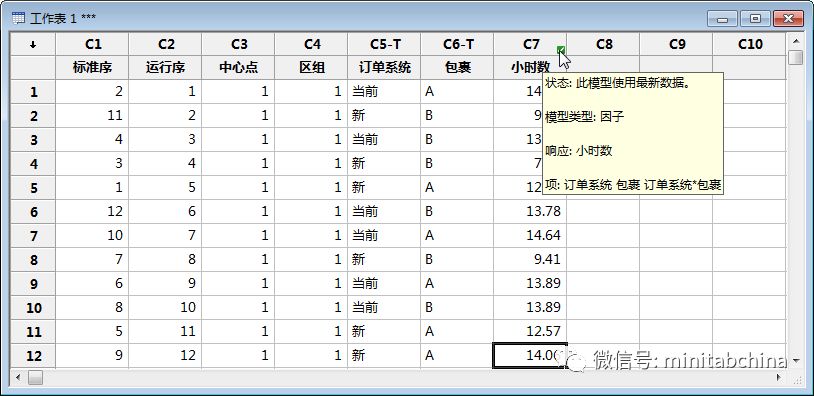Click the 运行序 cell with value 10

tap(166, 307)
